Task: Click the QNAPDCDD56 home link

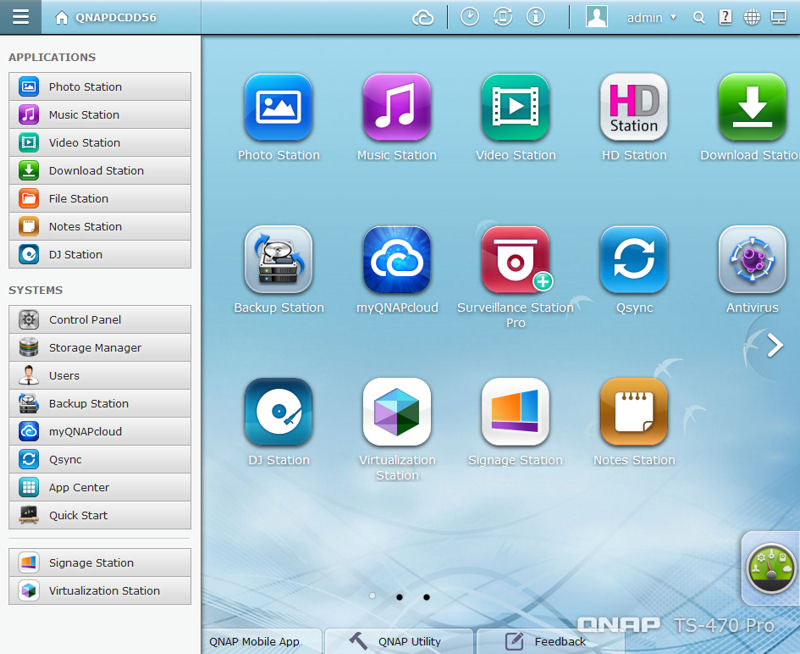Action: pos(106,17)
